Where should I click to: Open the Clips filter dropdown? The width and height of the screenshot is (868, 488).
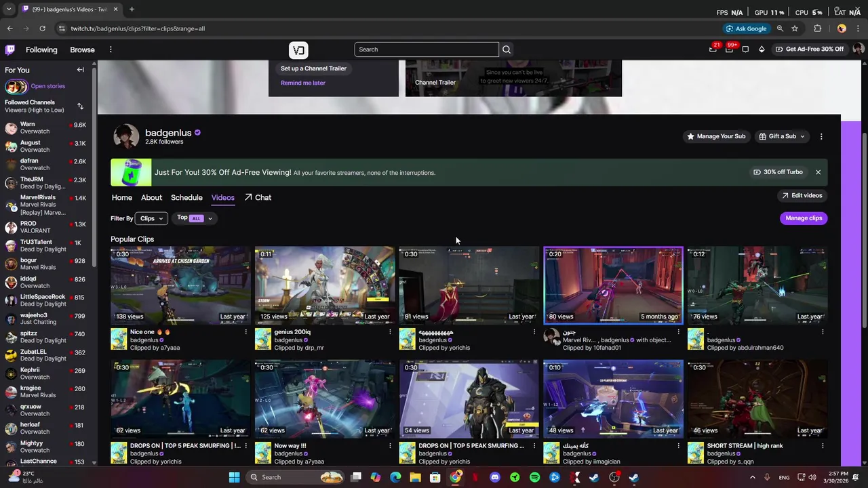pyautogui.click(x=152, y=218)
